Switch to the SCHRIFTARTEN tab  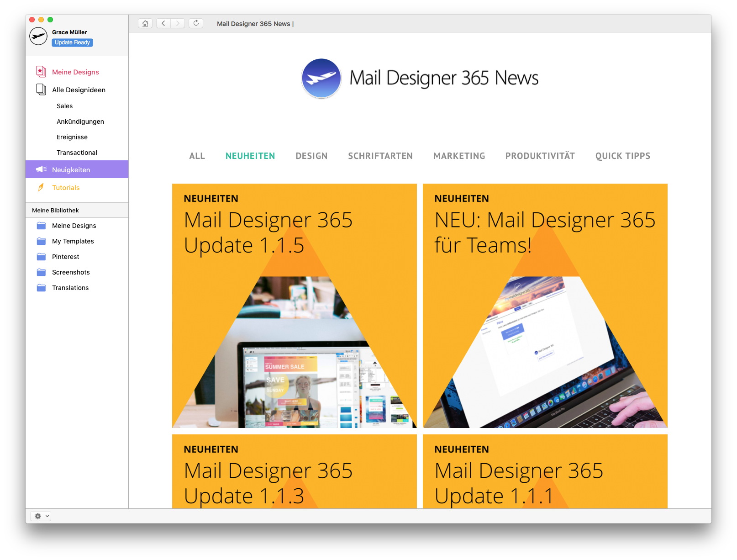pyautogui.click(x=380, y=156)
